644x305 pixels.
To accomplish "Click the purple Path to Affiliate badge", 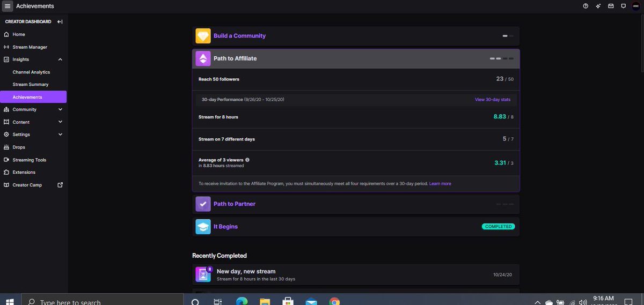I will (203, 58).
